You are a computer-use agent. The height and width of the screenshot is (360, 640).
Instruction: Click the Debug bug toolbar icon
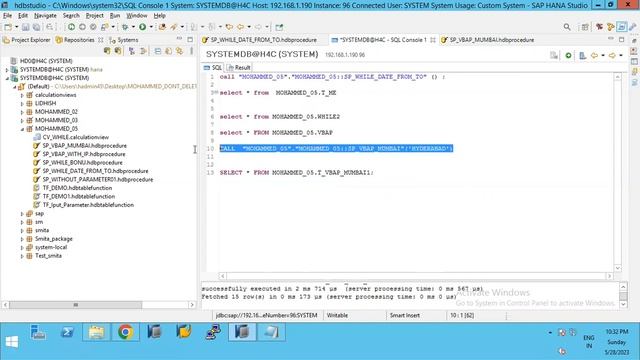coord(125,27)
